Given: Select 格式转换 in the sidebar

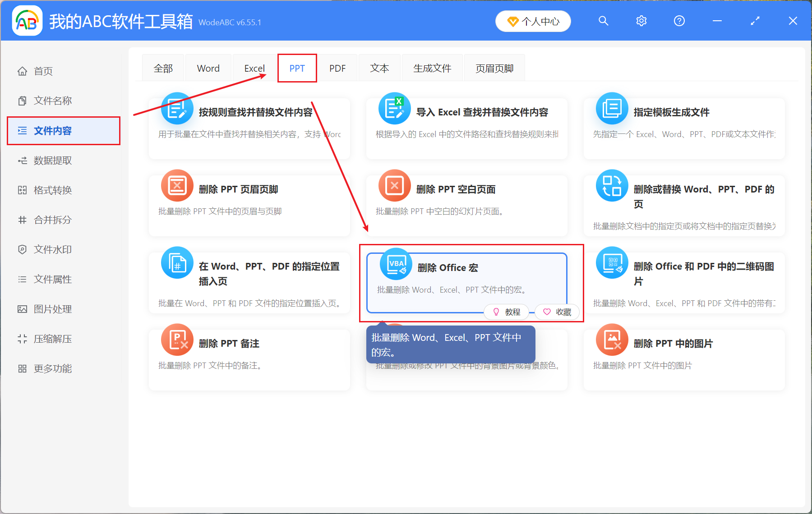Looking at the screenshot, I should 52,190.
